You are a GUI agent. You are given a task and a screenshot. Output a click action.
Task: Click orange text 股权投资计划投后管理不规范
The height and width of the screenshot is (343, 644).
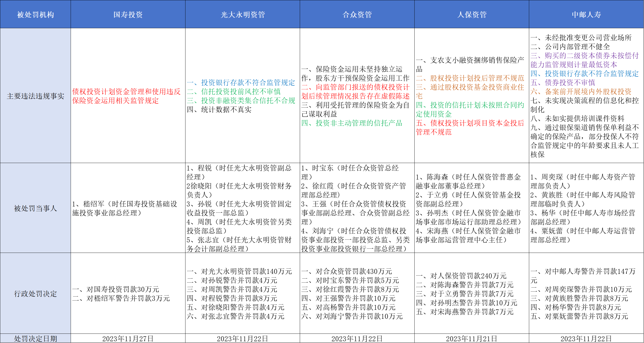coord(477,78)
